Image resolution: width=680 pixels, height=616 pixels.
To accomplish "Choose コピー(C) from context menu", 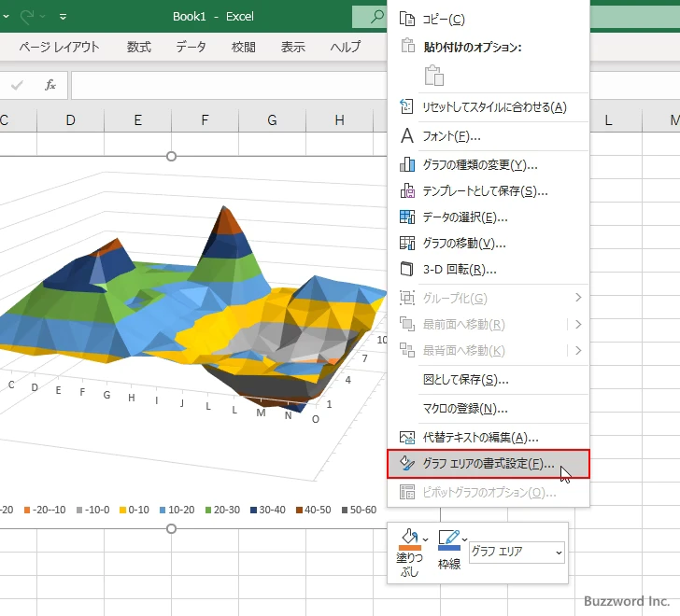I will (x=489, y=19).
